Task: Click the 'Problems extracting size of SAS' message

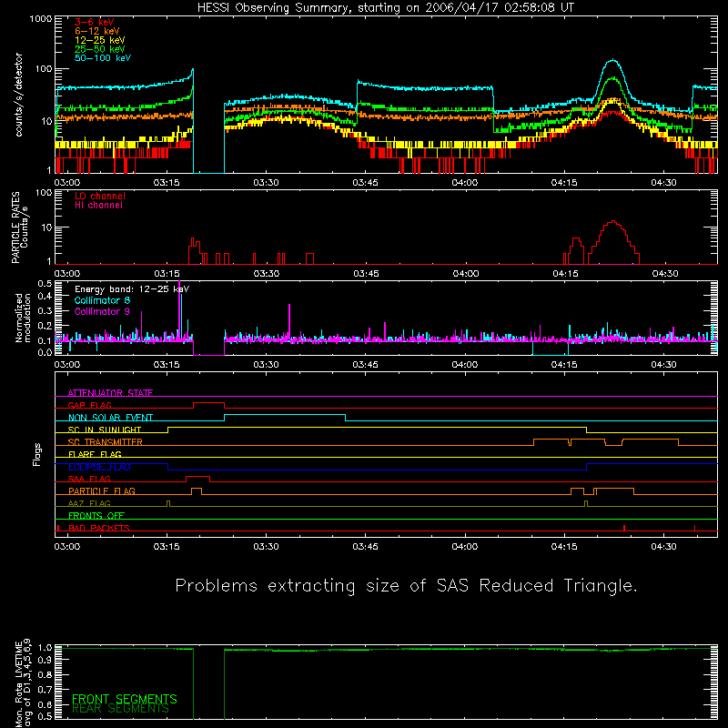Action: click(406, 586)
